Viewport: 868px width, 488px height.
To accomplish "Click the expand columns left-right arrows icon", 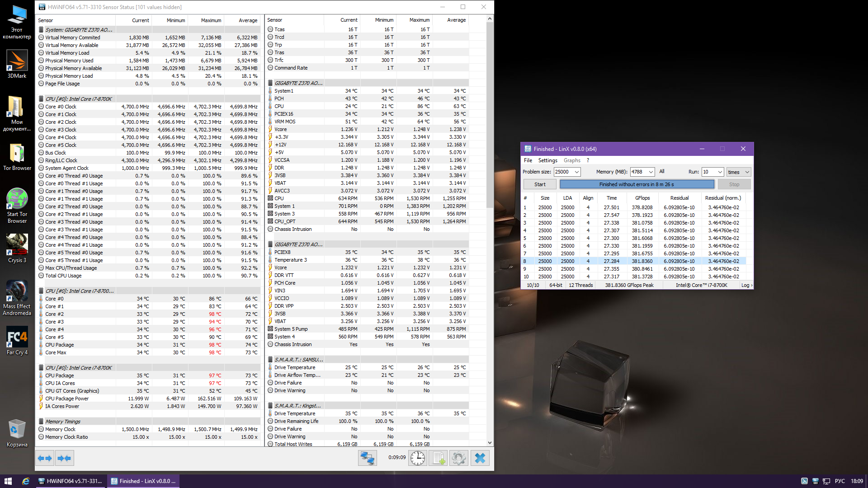I will 45,458.
